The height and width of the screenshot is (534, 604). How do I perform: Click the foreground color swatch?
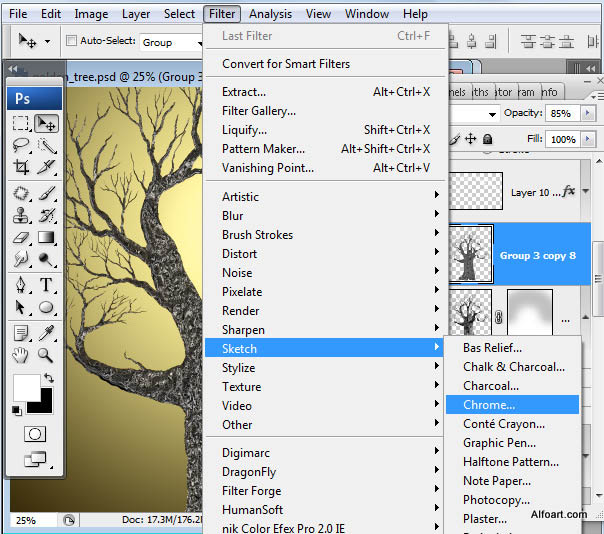(25, 387)
